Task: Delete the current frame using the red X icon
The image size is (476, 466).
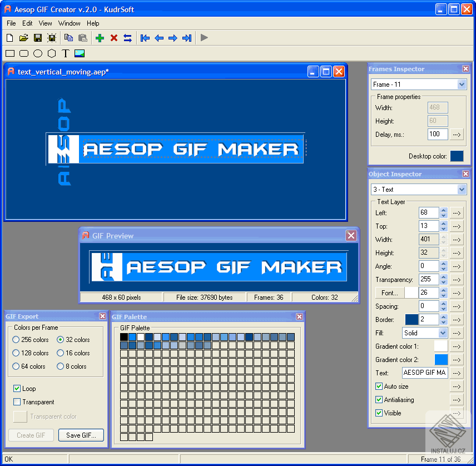Action: tap(113, 38)
